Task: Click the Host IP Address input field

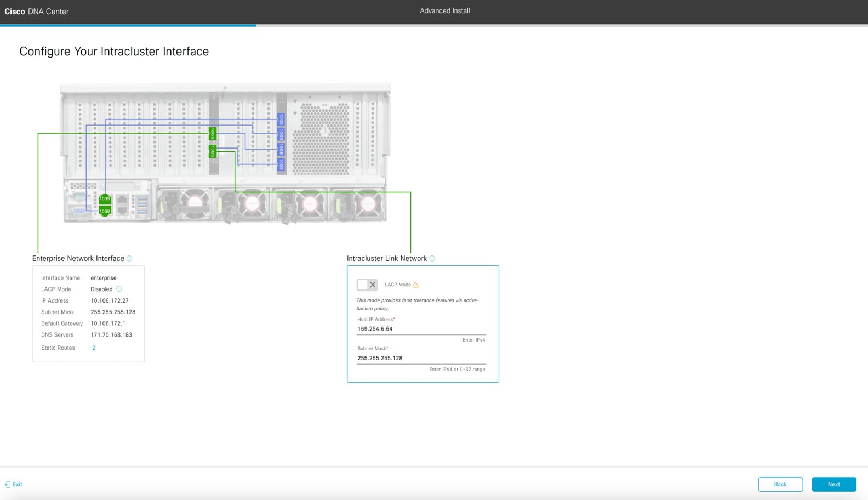Action: coord(420,329)
